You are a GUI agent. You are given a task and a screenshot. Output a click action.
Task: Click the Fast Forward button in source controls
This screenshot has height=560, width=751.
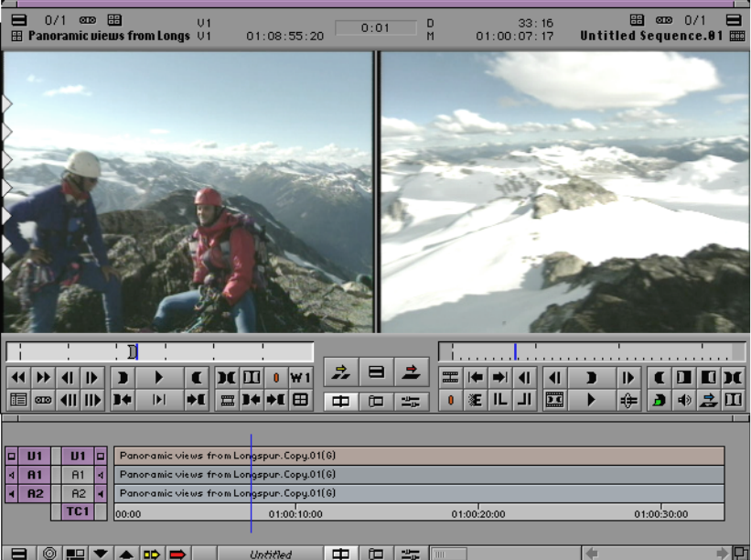tap(43, 377)
